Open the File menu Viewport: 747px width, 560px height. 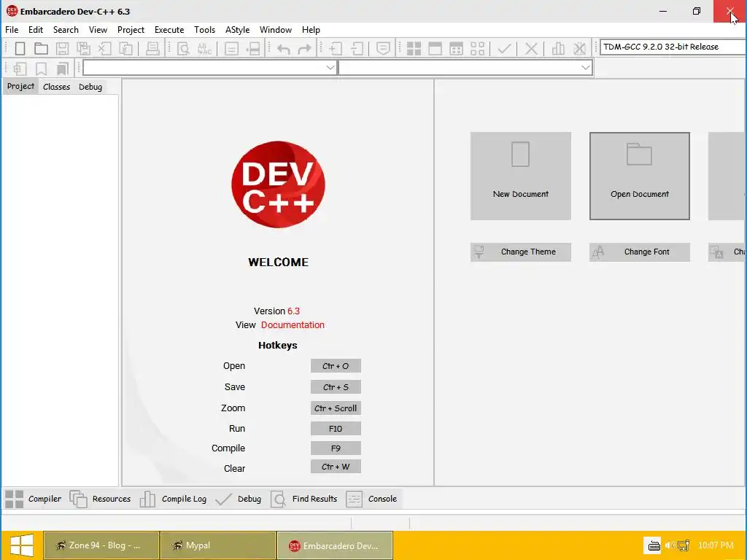12,29
